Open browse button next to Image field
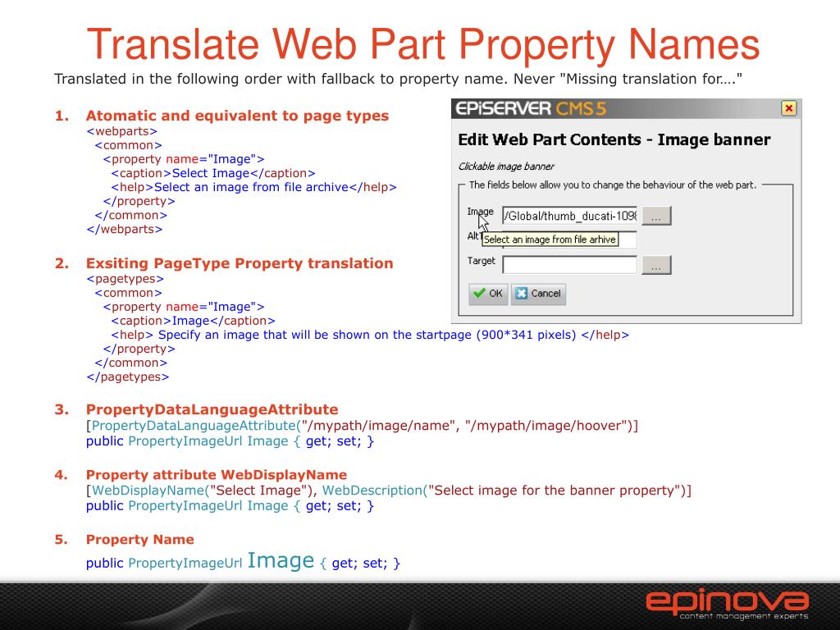840x630 pixels. [x=656, y=216]
